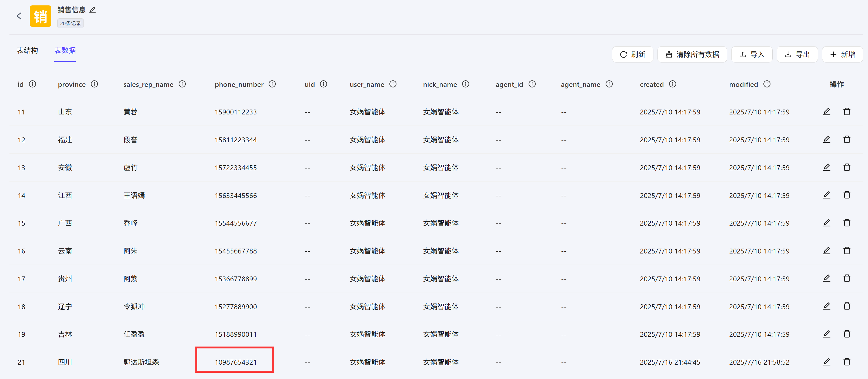
Task: Click 清除所有数据 button
Action: coord(692,54)
